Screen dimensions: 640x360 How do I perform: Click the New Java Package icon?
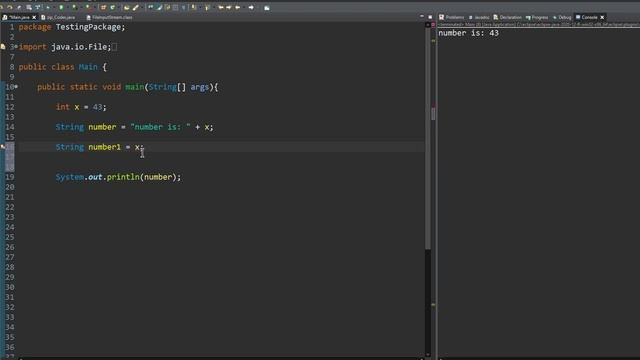[x=103, y=7]
